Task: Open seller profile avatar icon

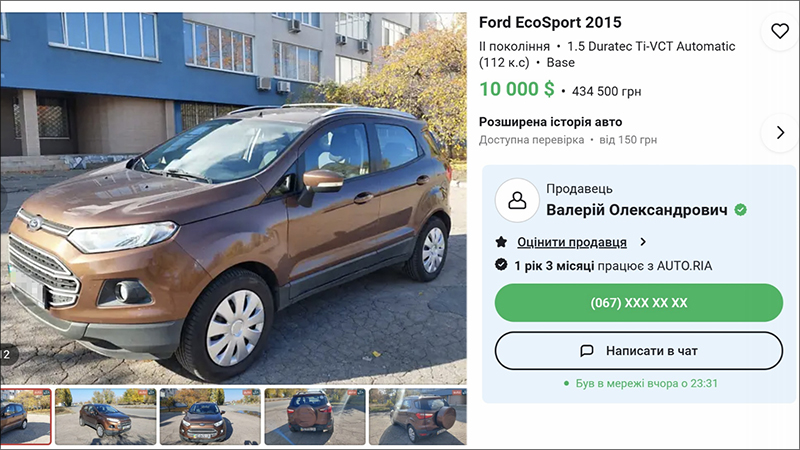Action: 517,200
